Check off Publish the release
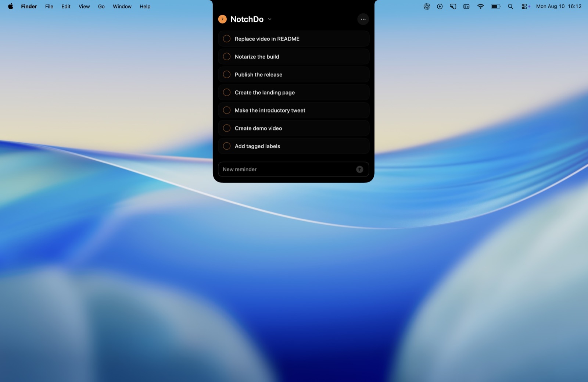The width and height of the screenshot is (588, 382). (227, 75)
